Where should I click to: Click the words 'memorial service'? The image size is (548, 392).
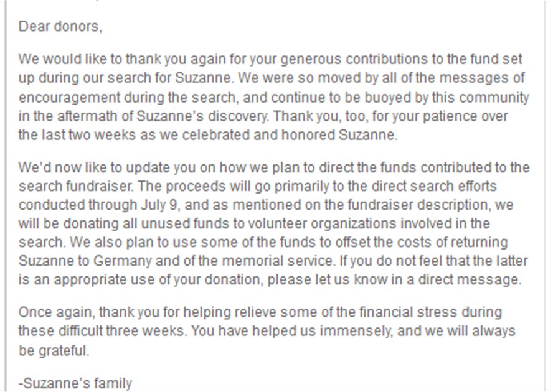coord(277,261)
